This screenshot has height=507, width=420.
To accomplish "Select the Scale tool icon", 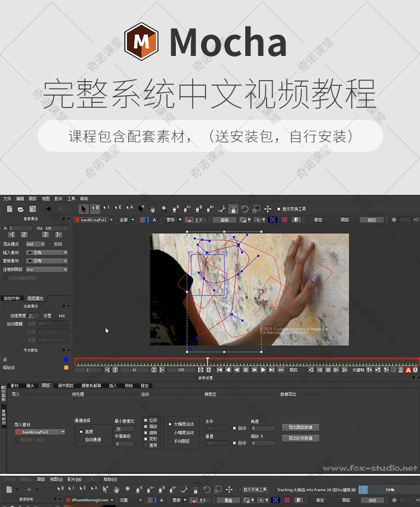I will 256,209.
